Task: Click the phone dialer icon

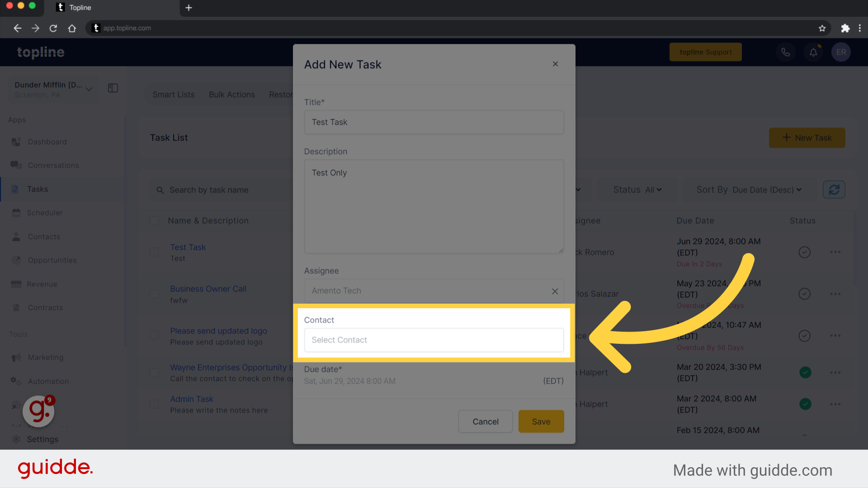Action: 786,52
